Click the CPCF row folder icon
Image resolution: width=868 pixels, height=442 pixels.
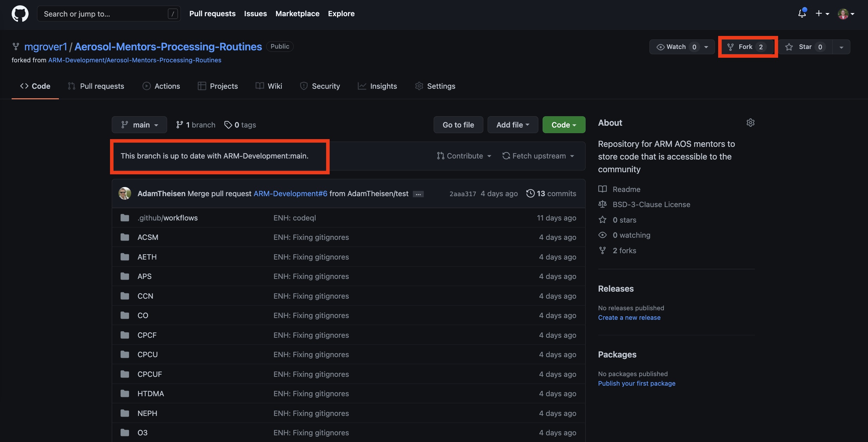(125, 335)
